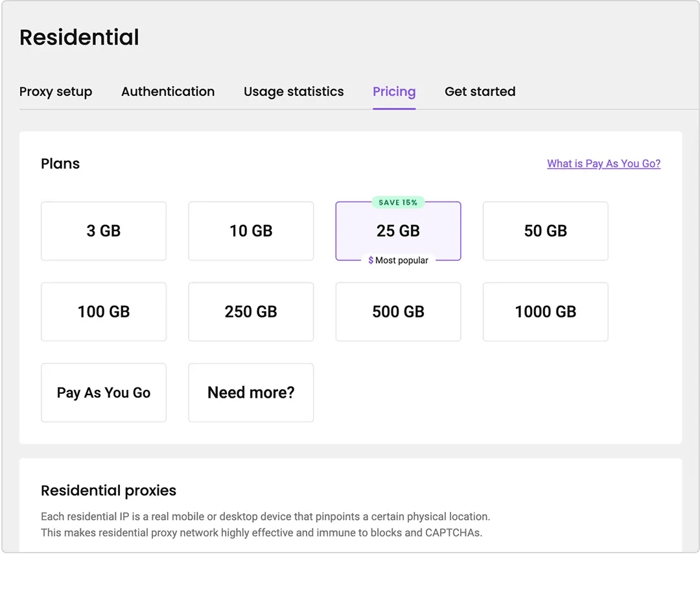
Task: Go to the Usage statistics tab
Action: click(294, 91)
